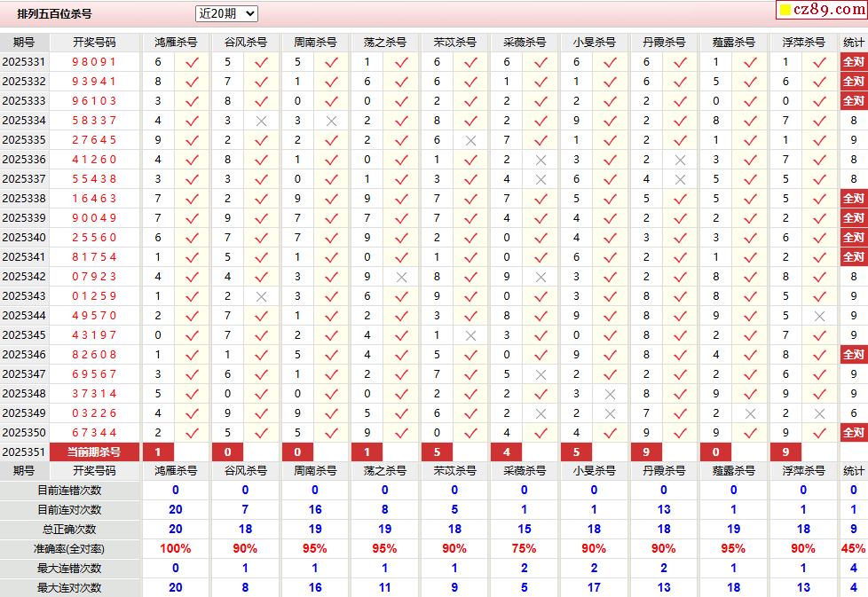Click the X mark for 丹霞杀号 in row 2025336
This screenshot has height=597, width=868.
point(681,160)
